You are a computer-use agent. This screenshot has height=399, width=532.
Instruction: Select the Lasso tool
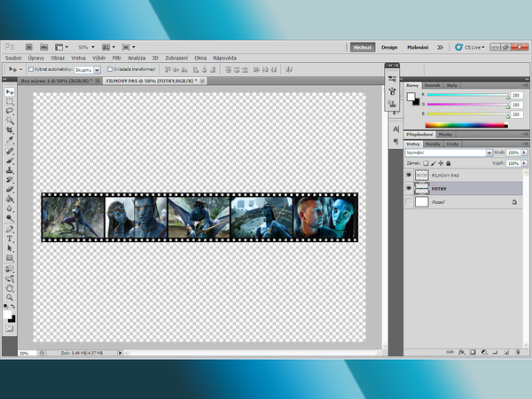click(11, 111)
